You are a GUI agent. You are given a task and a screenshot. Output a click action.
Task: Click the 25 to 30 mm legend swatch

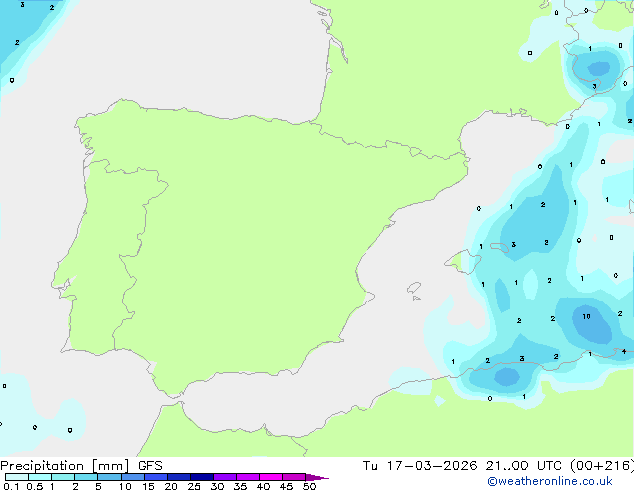tap(202, 477)
